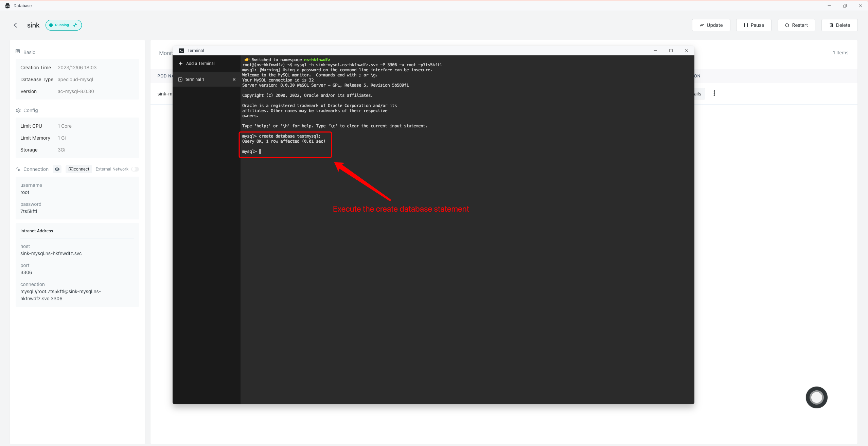
Task: Click the ns-hkfnwdfz namespace link
Action: tap(317, 60)
